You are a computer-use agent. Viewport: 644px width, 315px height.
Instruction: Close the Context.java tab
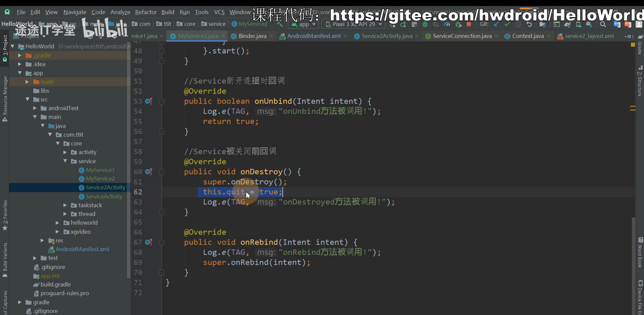point(548,36)
